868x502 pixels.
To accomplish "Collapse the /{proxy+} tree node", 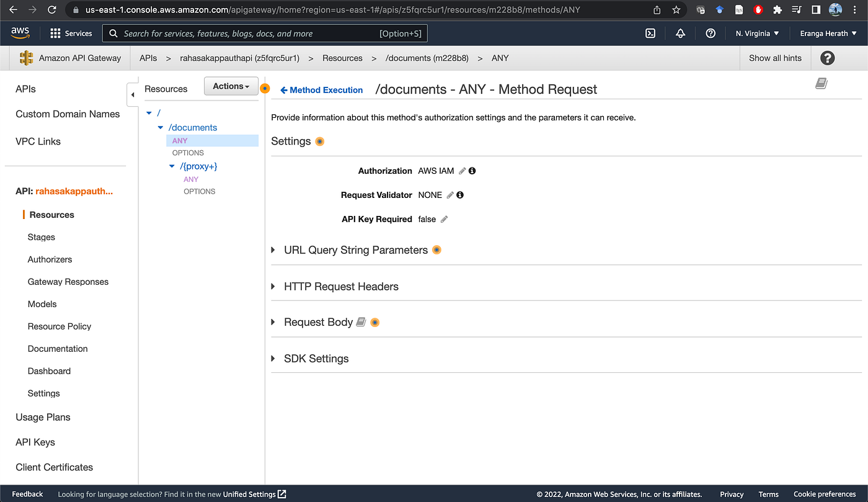I will click(172, 166).
